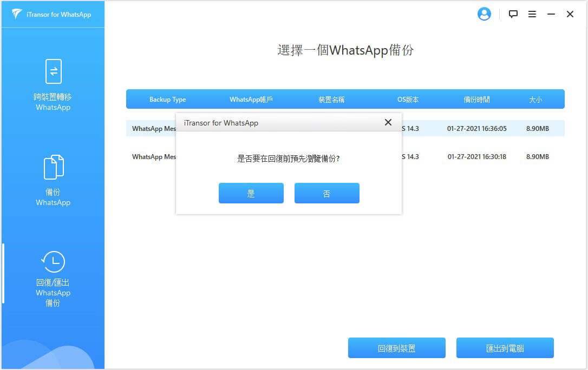Viewport: 588px width, 370px height.
Task: Open the hamburger menu icon
Action: [532, 15]
